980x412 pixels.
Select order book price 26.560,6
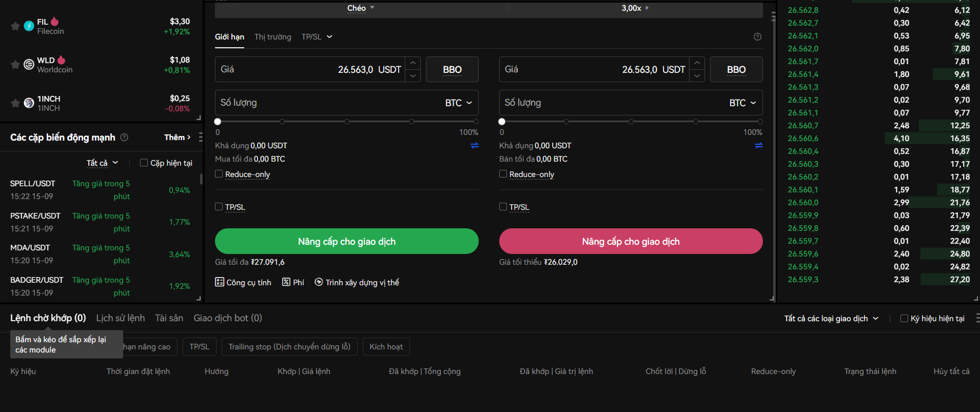pos(803,139)
